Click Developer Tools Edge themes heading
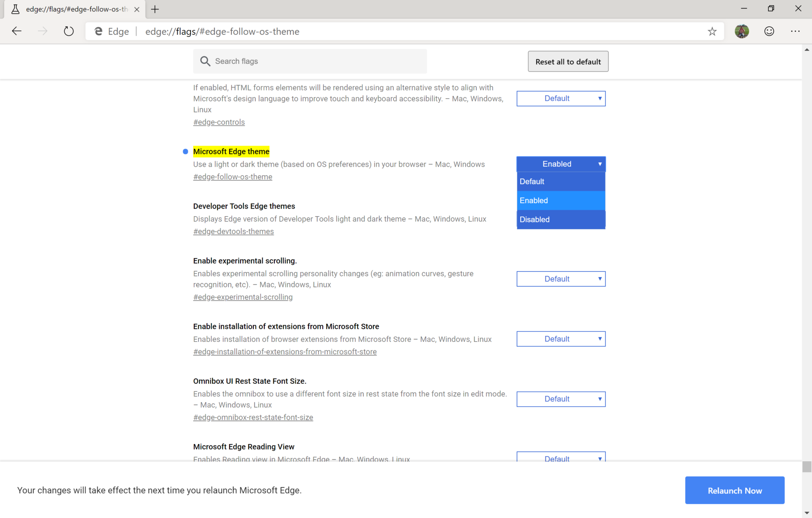 tap(244, 206)
